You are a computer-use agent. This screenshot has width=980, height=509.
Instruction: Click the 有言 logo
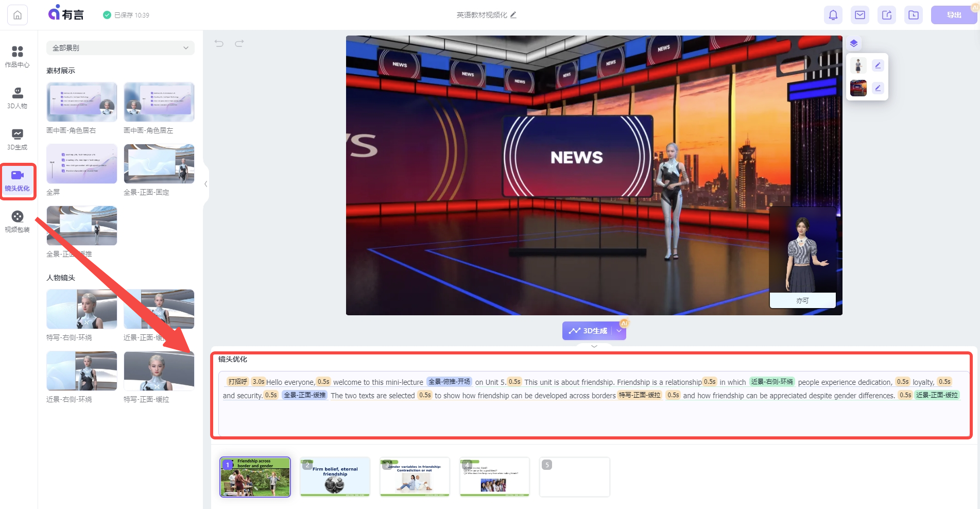[66, 14]
